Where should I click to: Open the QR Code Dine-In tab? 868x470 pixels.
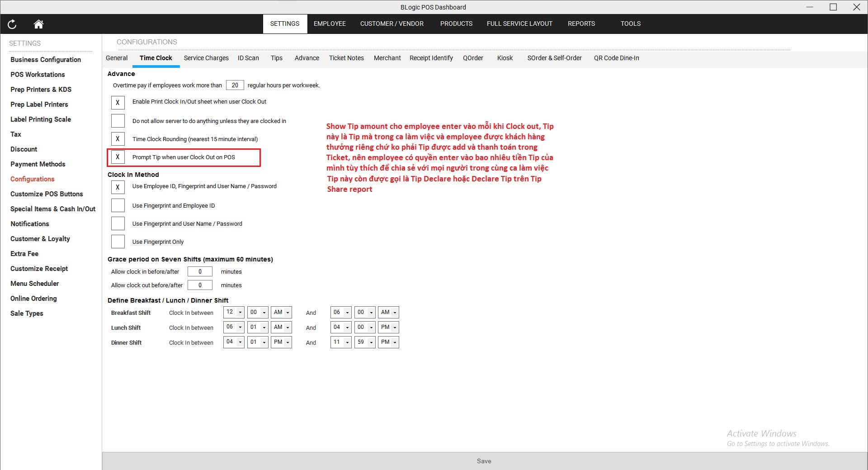[616, 58]
